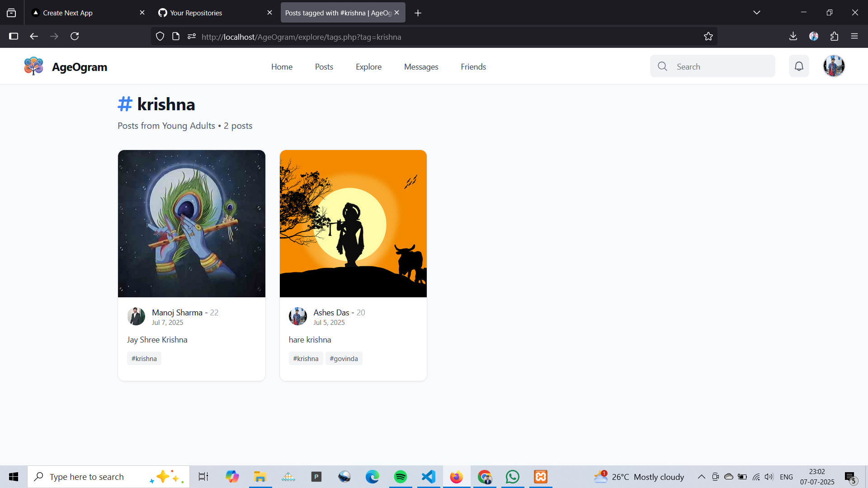868x488 pixels.
Task: Open the weather widget showing 26°C
Action: (x=639, y=477)
